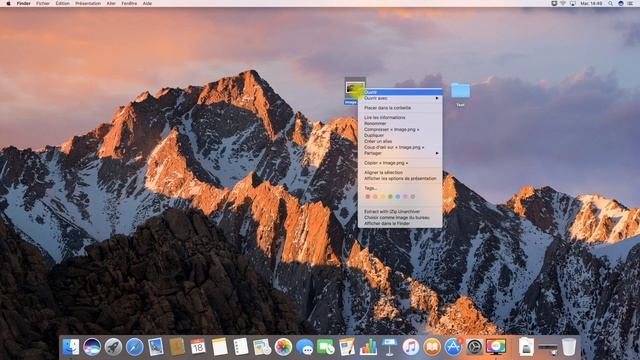Open the Présentation menu
The height and width of the screenshot is (360, 640).
tap(88, 3)
